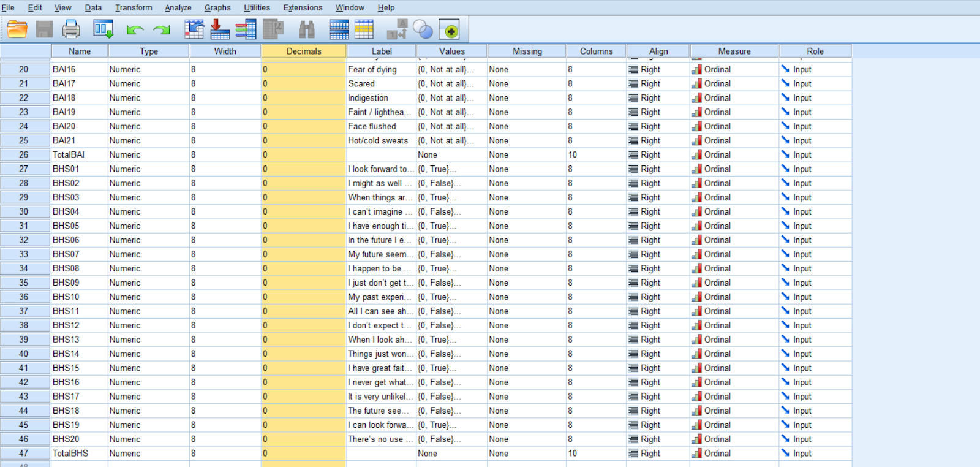
Task: Click the Columns cell '10' for TotalBAI
Action: click(x=597, y=154)
